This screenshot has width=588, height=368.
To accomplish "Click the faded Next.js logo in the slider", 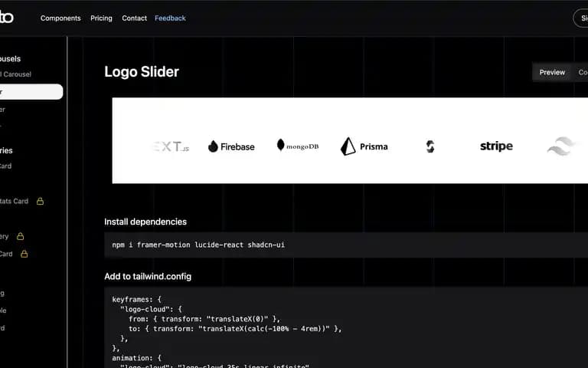I will [x=171, y=146].
